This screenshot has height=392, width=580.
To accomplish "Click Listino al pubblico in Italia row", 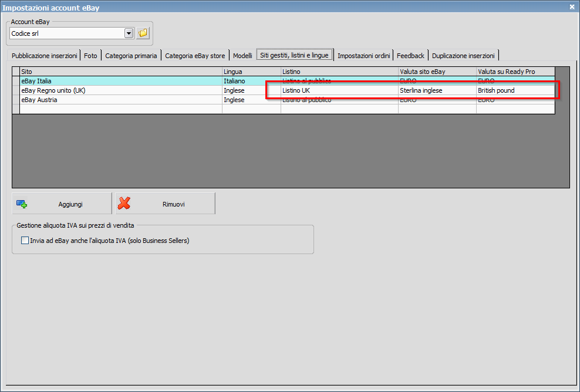I will [x=339, y=81].
